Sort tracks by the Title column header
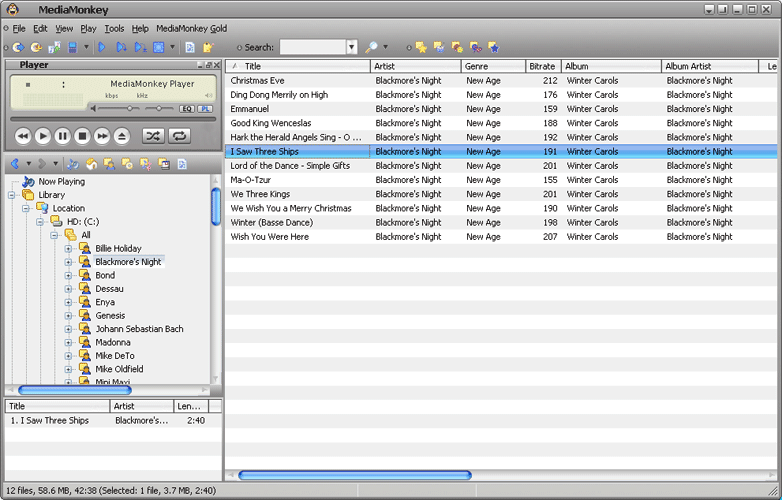This screenshot has height=500, width=782. coord(298,66)
